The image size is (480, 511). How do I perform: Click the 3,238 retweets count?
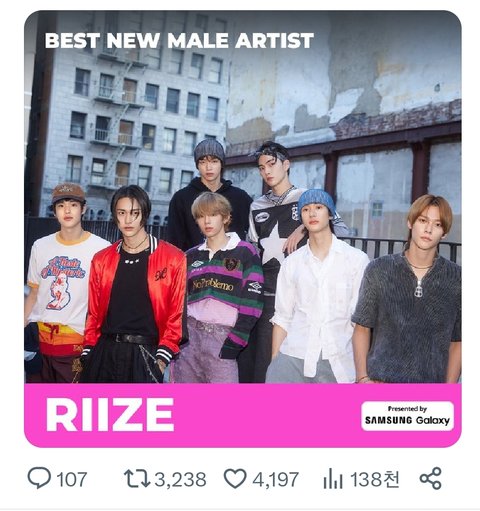[x=180, y=479]
